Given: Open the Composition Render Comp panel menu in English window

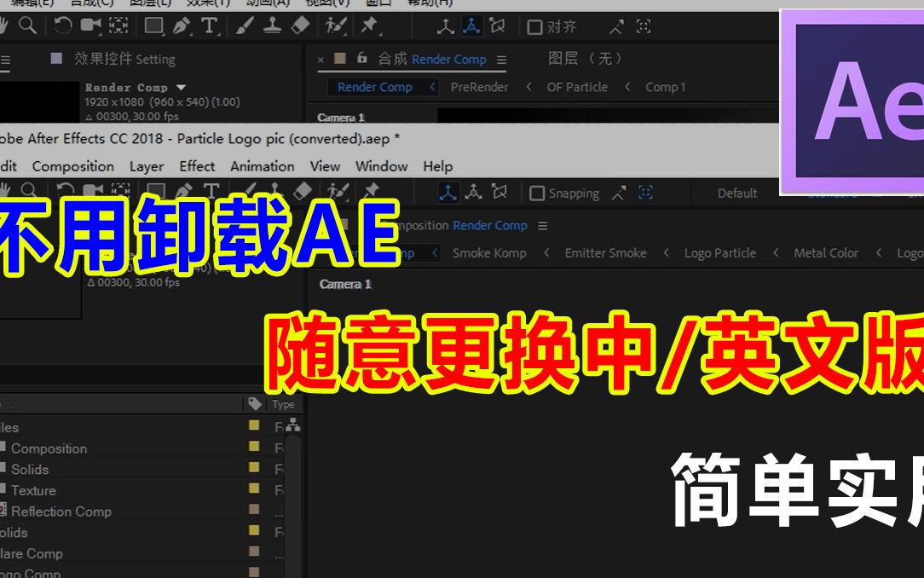Looking at the screenshot, I should [x=543, y=226].
